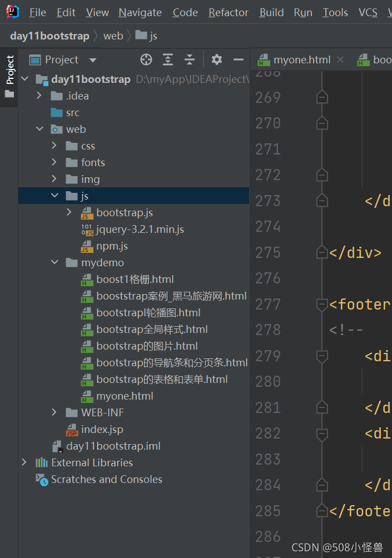Click day11bootstrap in the breadcrumb bar
The width and height of the screenshot is (392, 558).
49,36
